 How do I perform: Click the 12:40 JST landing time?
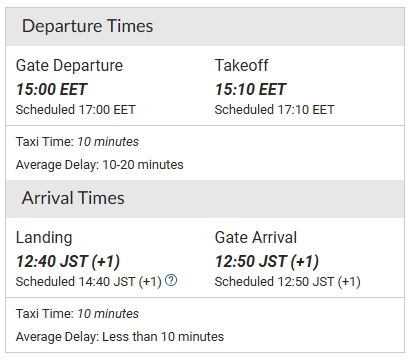pyautogui.click(x=68, y=261)
